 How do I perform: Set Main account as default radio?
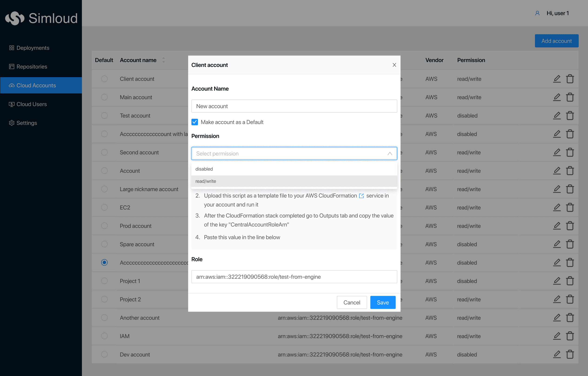pos(104,97)
